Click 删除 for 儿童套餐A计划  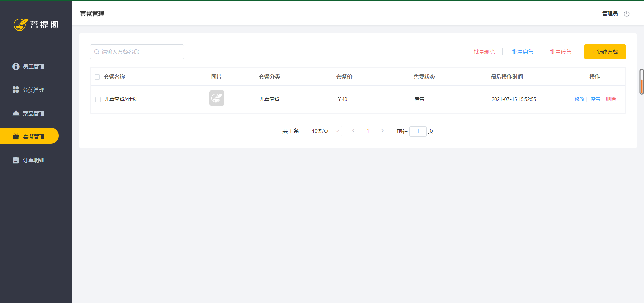click(611, 99)
